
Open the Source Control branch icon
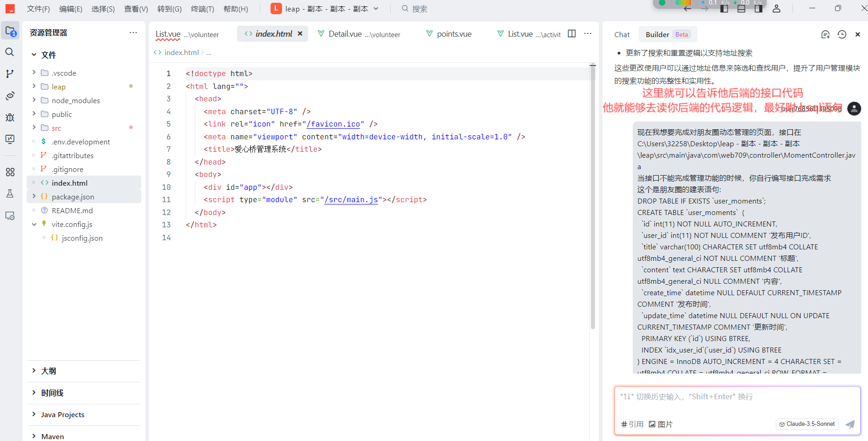[x=10, y=73]
